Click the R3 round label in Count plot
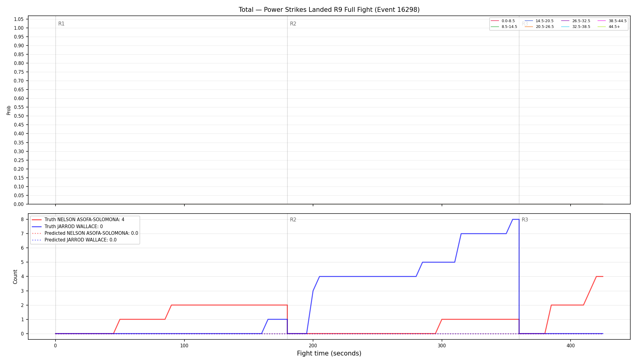This screenshot has height=364, width=637. coord(525,220)
